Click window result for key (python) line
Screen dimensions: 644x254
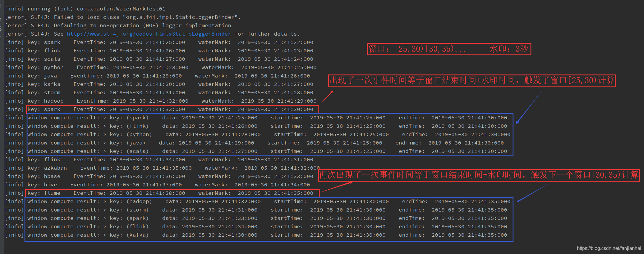click(x=258, y=134)
